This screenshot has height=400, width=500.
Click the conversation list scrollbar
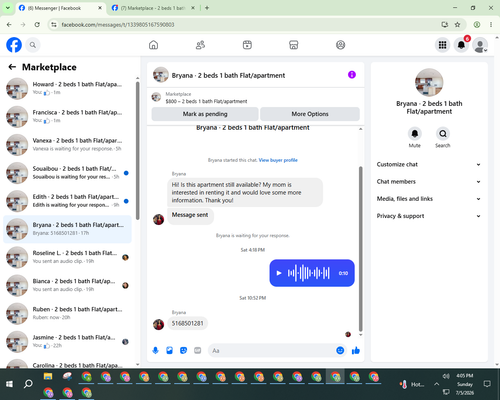pyautogui.click(x=137, y=151)
